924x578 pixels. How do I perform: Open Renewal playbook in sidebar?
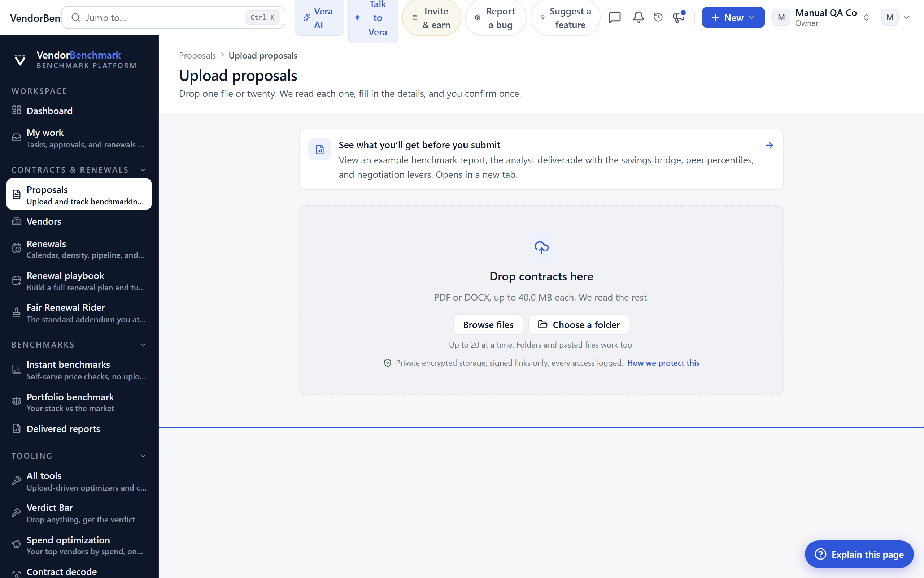pos(79,281)
